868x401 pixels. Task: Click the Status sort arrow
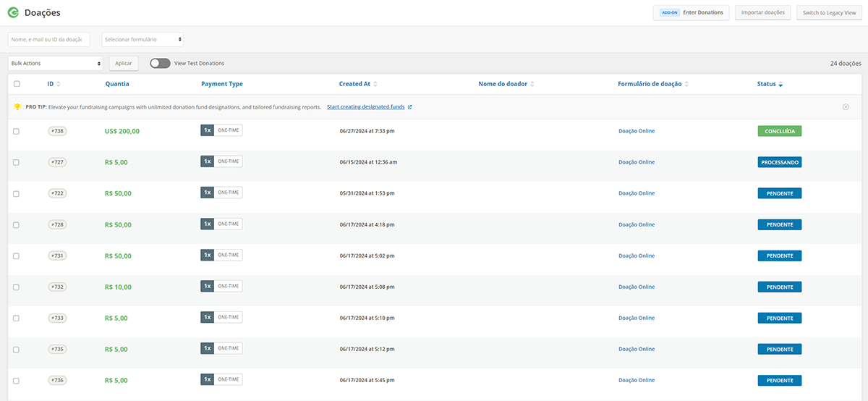[781, 85]
